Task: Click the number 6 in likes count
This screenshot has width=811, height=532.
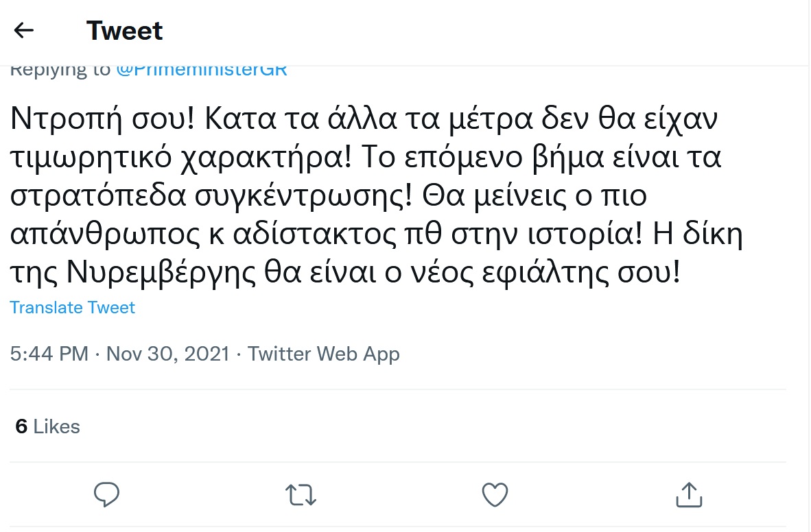Action: [21, 426]
